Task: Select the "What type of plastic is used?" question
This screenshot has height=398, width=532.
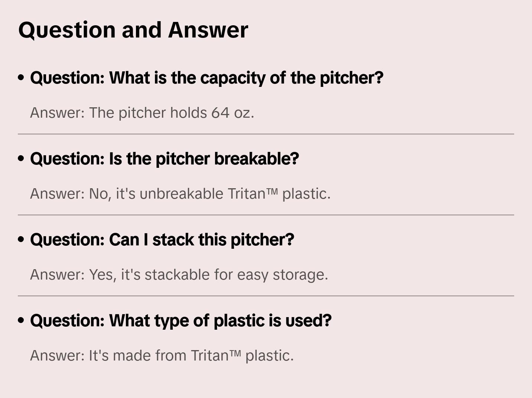Action: coord(181,321)
